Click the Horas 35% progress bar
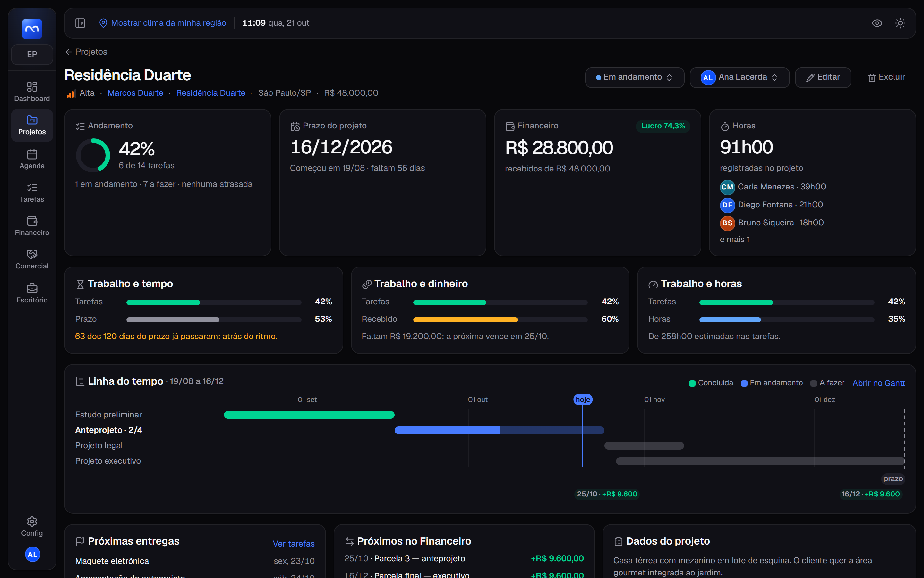 (x=787, y=320)
